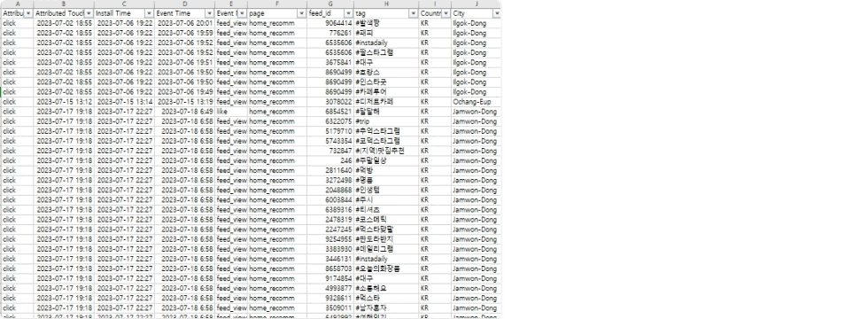This screenshot has height=319, width=868.
Task: Select column A by its letter header
Action: [x=17, y=4]
